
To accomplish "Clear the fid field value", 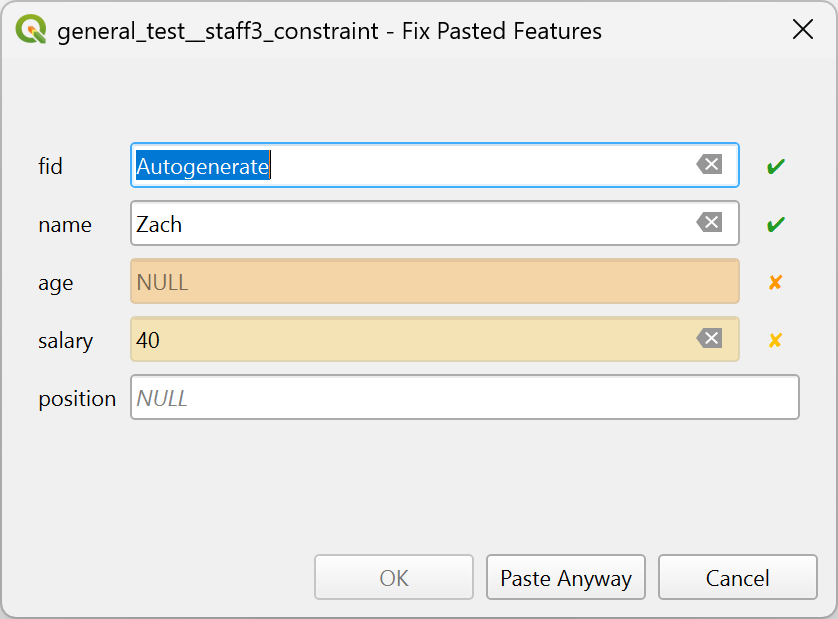I will point(709,165).
